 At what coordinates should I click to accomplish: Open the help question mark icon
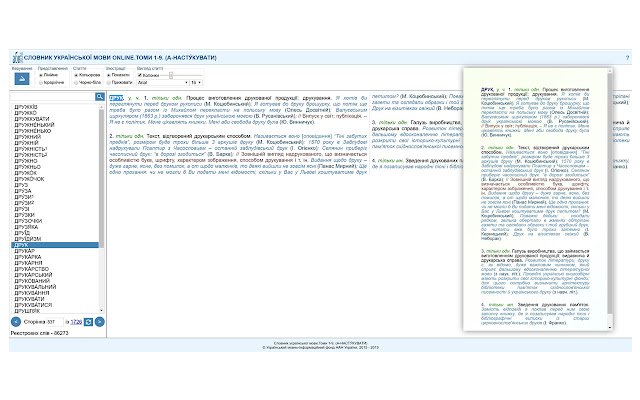click(x=627, y=58)
